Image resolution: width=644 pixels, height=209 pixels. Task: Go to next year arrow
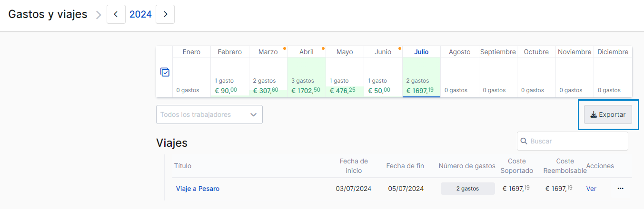click(165, 14)
